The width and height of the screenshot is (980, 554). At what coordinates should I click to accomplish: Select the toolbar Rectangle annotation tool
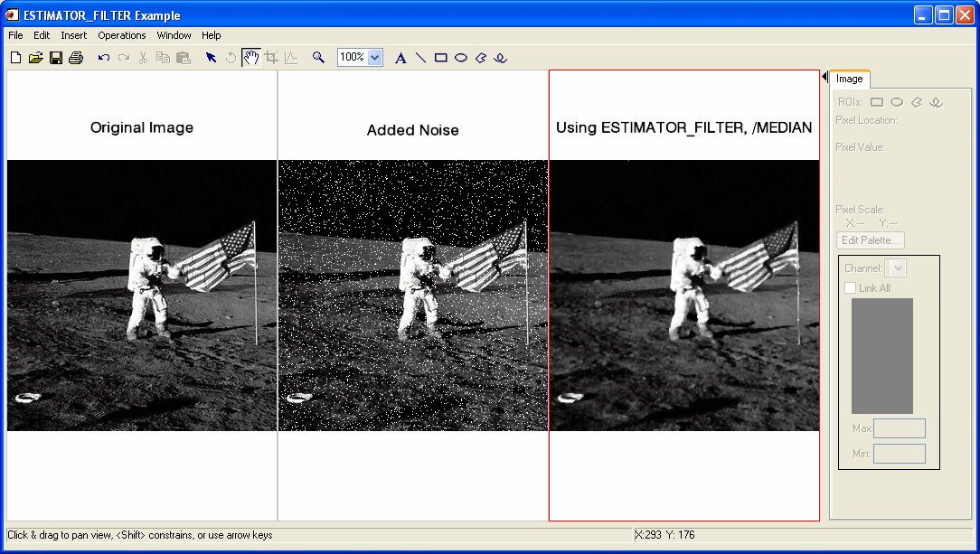(x=440, y=58)
